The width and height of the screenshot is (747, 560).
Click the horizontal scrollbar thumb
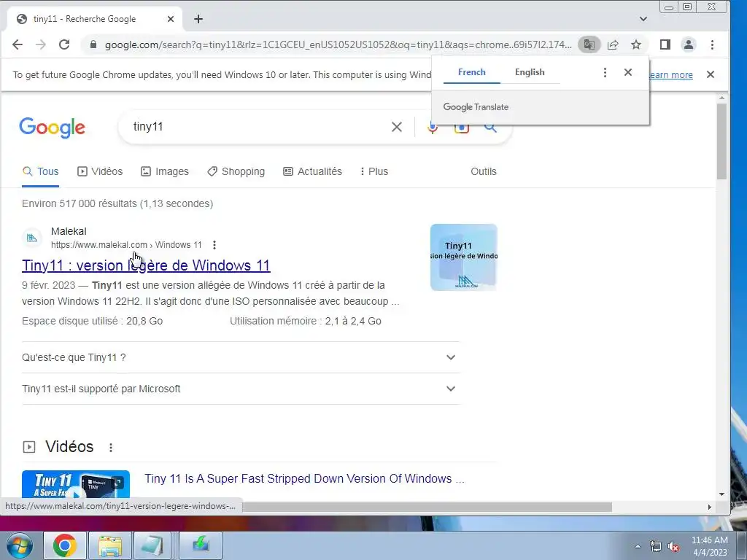(427, 507)
